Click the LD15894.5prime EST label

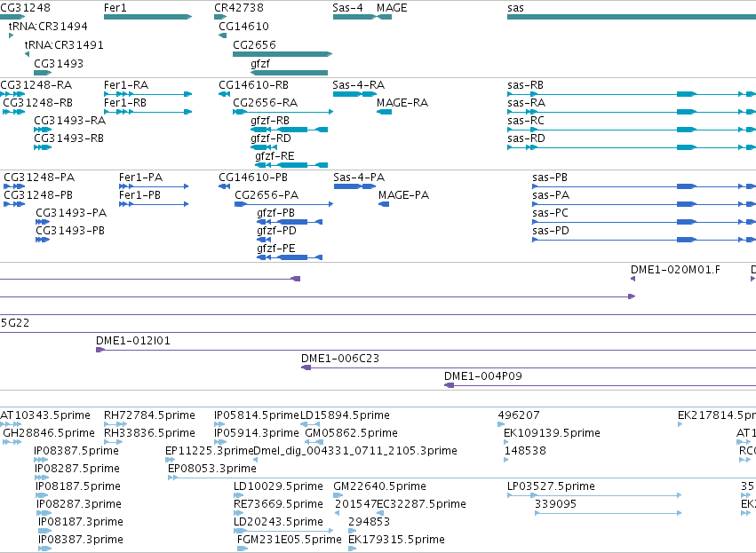click(x=346, y=415)
